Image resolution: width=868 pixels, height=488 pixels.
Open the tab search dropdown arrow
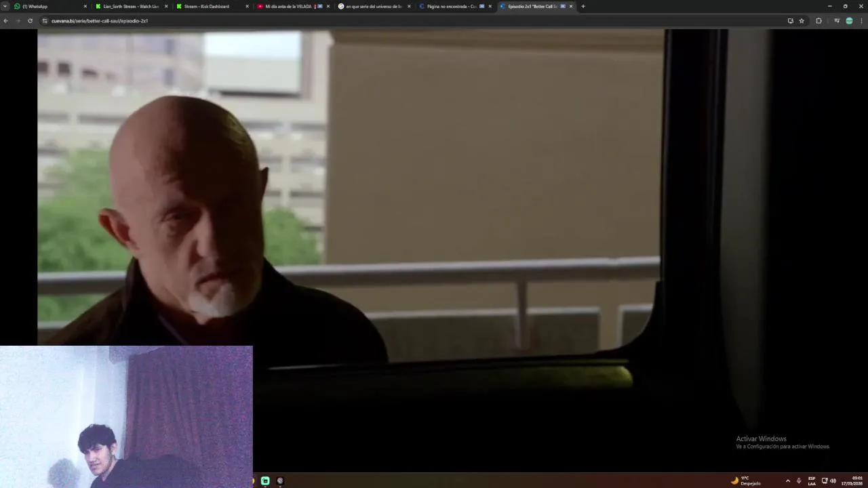[5, 6]
